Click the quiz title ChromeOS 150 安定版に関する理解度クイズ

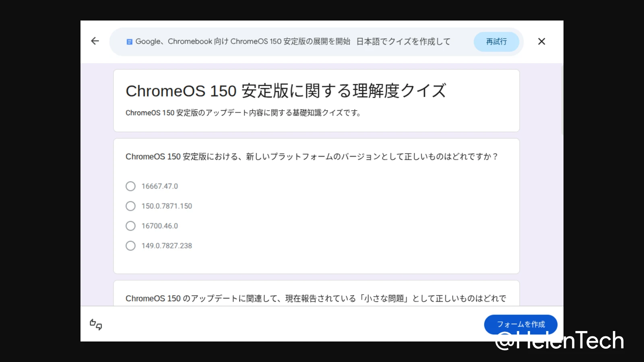[x=286, y=91]
